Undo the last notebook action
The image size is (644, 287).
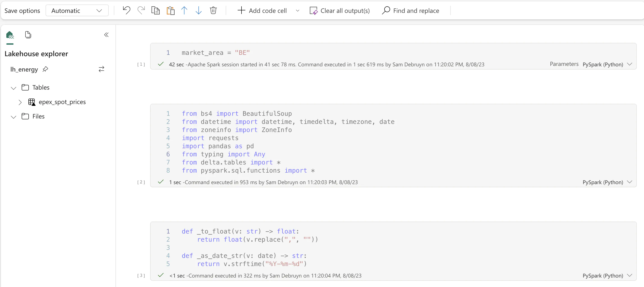coord(126,10)
